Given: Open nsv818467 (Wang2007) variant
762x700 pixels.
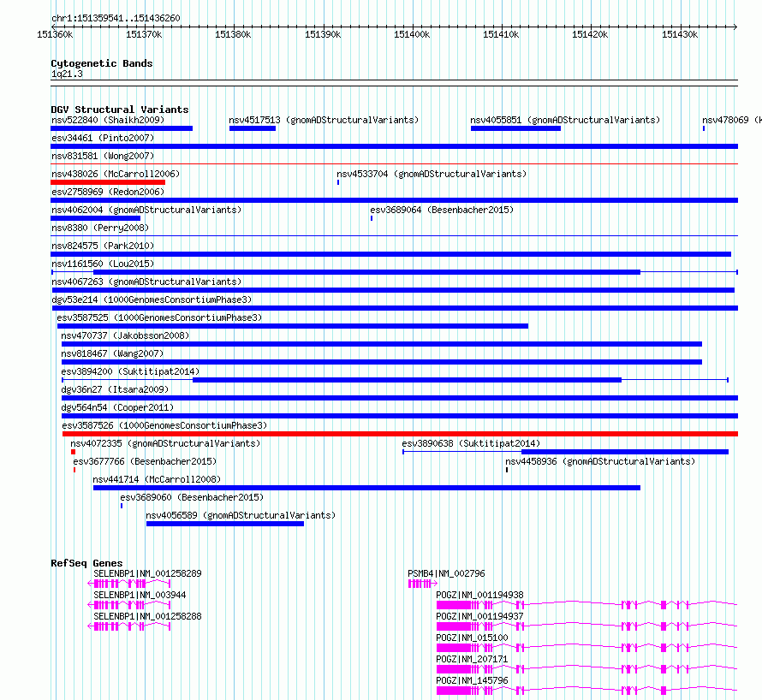Looking at the screenshot, I should point(112,353).
